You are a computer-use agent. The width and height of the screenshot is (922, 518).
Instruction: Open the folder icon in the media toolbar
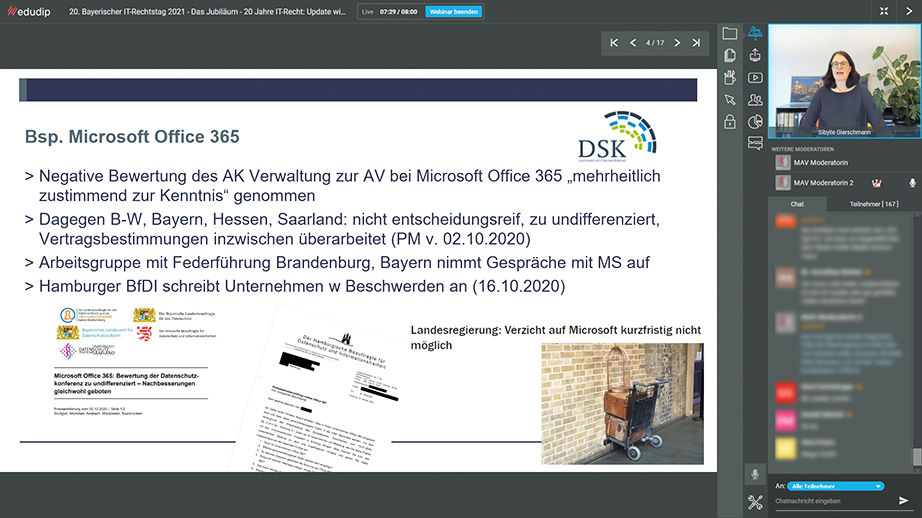pos(730,34)
